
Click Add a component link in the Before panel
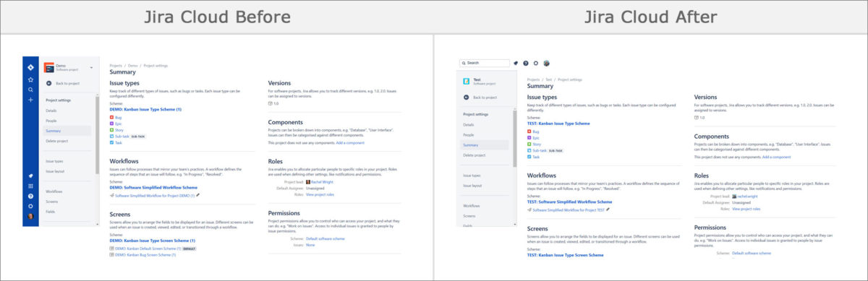350,143
